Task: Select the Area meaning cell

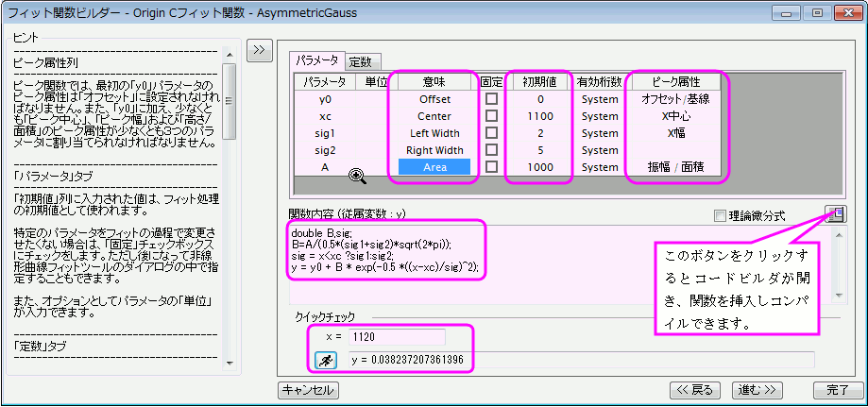Action: pos(434,167)
